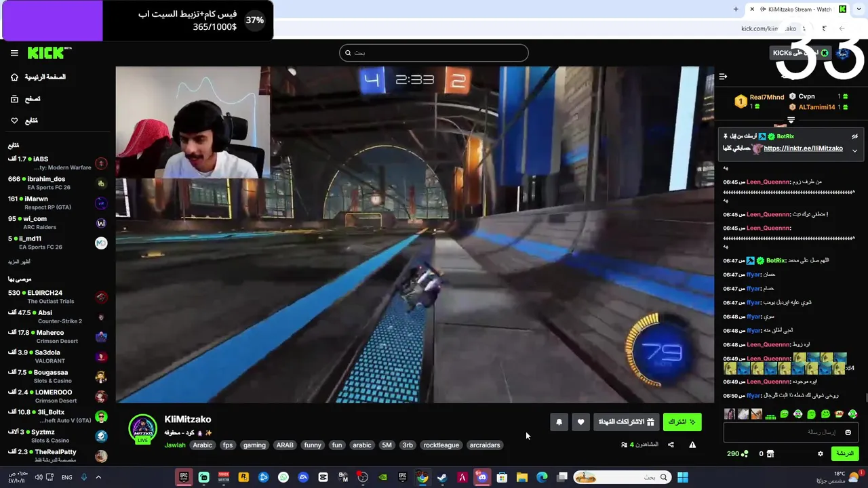Switch the ENG language indicator

point(66,477)
